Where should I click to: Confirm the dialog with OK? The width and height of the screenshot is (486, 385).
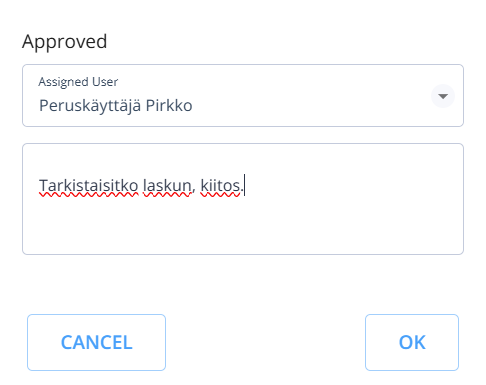click(412, 342)
